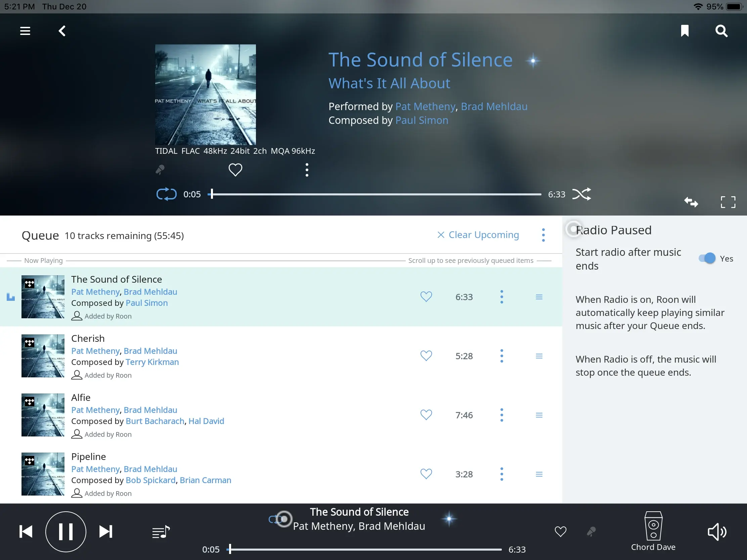Open more options for Alfie
Screen dimensions: 747x560
coord(501,415)
